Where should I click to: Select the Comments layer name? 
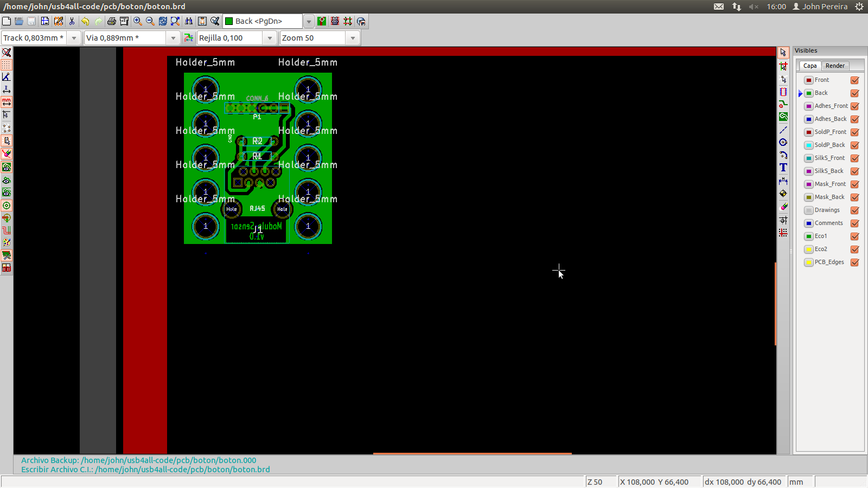(x=828, y=223)
